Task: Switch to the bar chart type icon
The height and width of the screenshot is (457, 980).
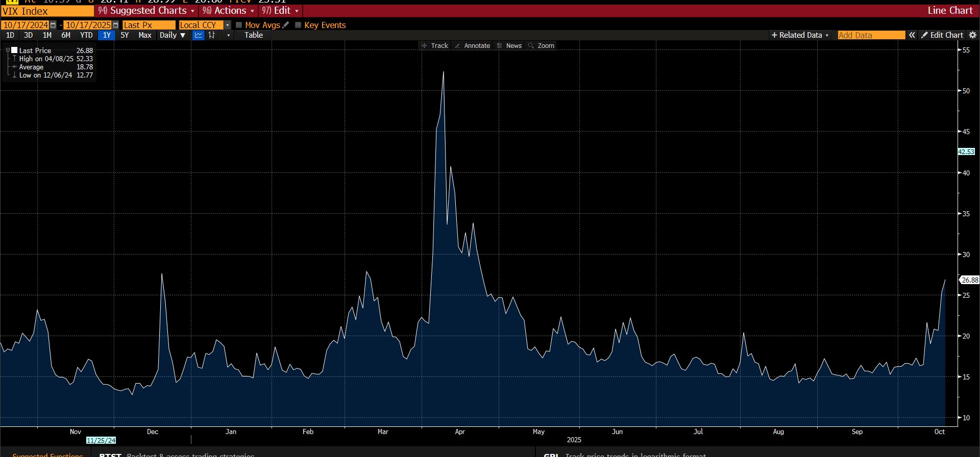Action: point(212,35)
